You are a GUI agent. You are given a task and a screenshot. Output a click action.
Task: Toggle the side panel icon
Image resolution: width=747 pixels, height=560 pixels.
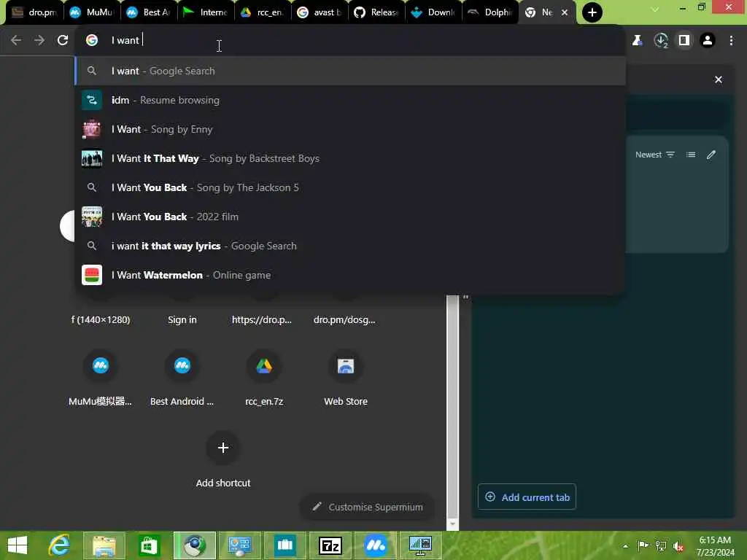(684, 41)
